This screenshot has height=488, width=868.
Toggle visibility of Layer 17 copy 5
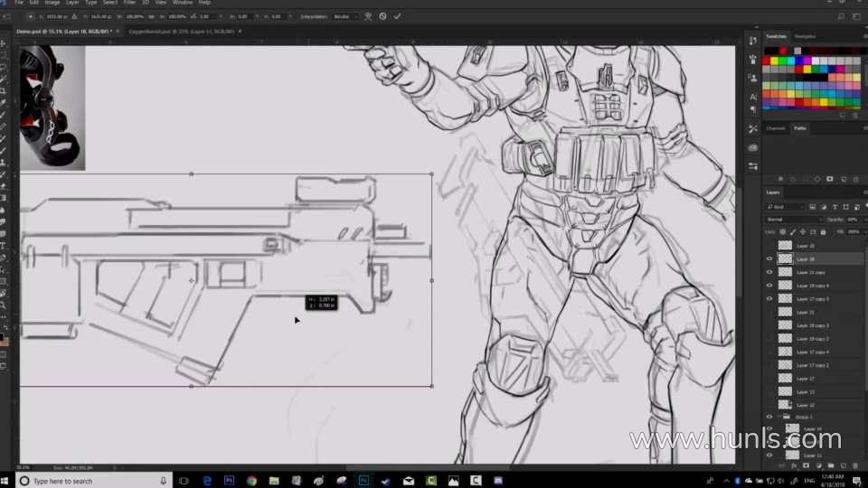[769, 298]
